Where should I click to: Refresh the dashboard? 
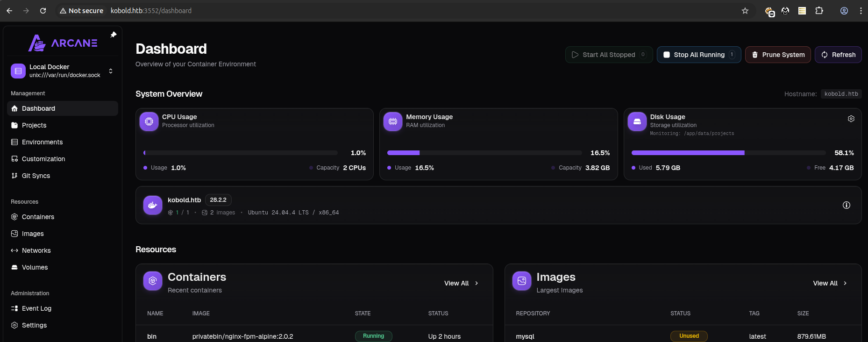click(x=838, y=55)
